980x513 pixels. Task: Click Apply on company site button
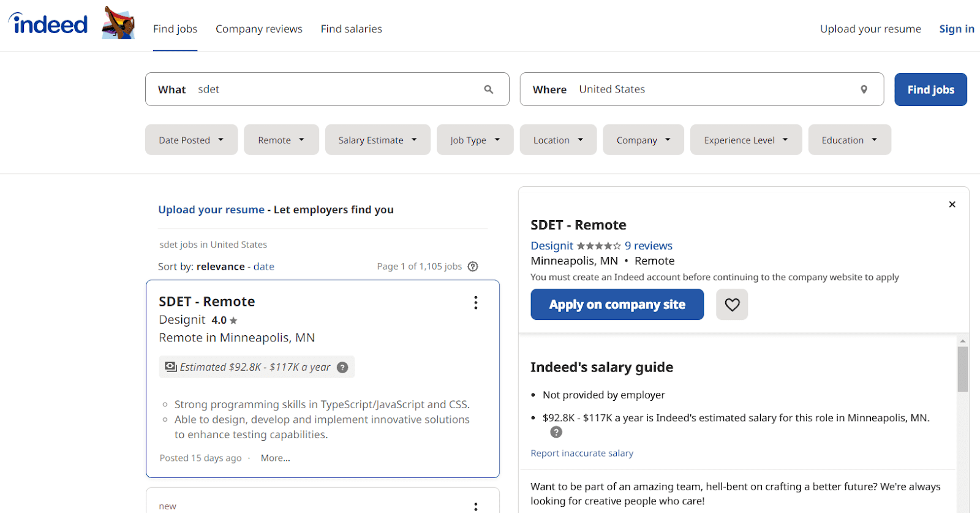click(617, 305)
